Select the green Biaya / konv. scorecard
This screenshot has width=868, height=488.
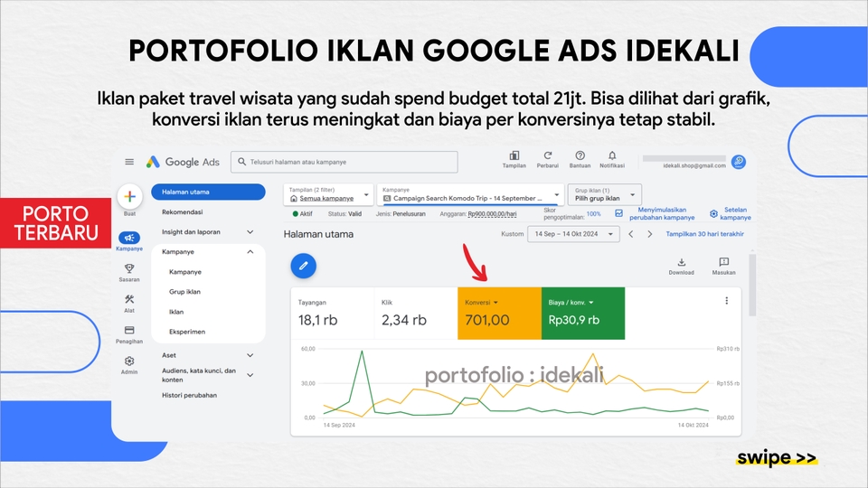coord(583,314)
